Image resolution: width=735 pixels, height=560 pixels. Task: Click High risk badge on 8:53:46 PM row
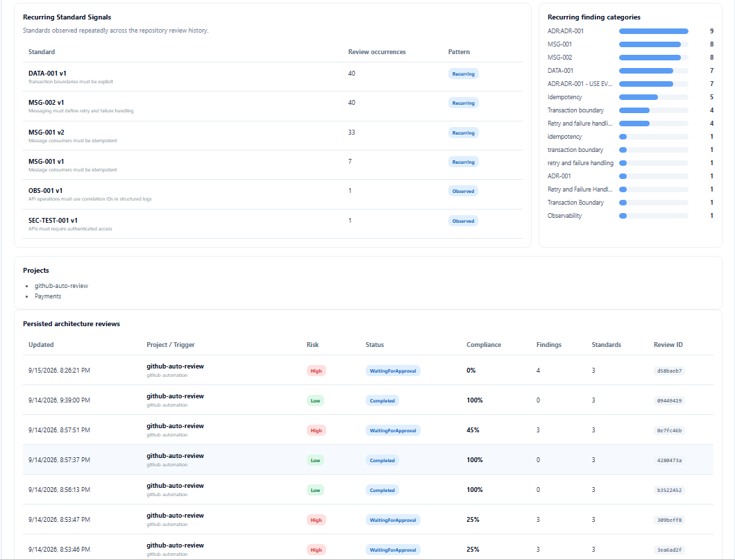[x=316, y=550]
